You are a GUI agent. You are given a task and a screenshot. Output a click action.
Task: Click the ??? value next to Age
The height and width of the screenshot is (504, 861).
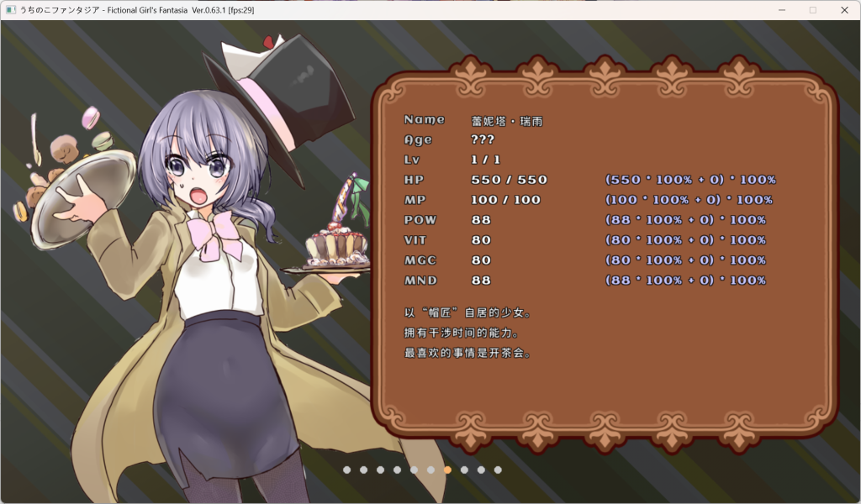point(484,139)
